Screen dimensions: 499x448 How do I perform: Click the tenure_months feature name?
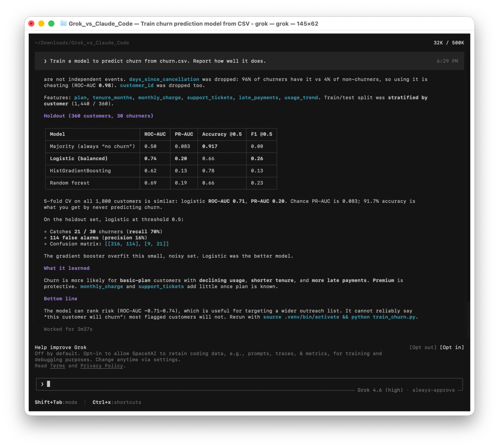[112, 98]
